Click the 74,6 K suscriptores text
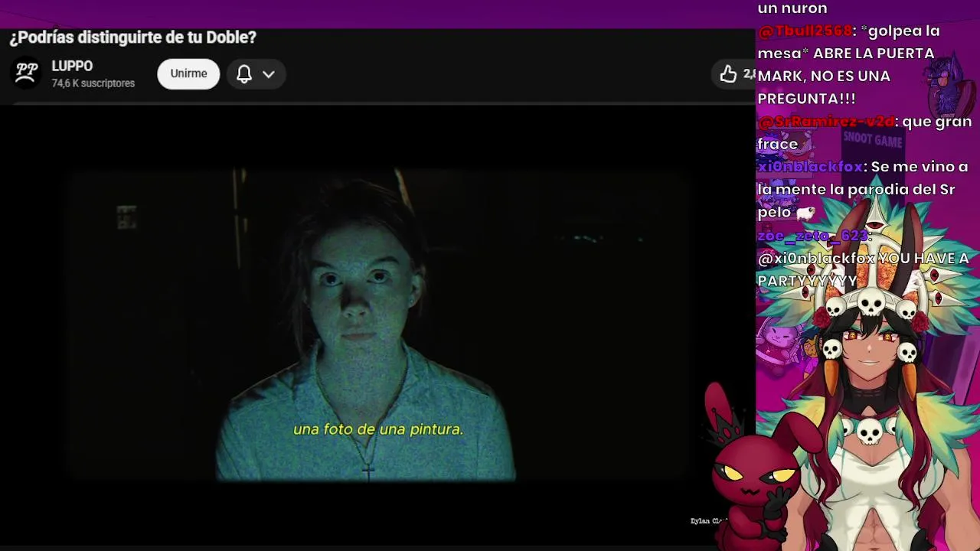Image resolution: width=980 pixels, height=551 pixels. [x=93, y=83]
